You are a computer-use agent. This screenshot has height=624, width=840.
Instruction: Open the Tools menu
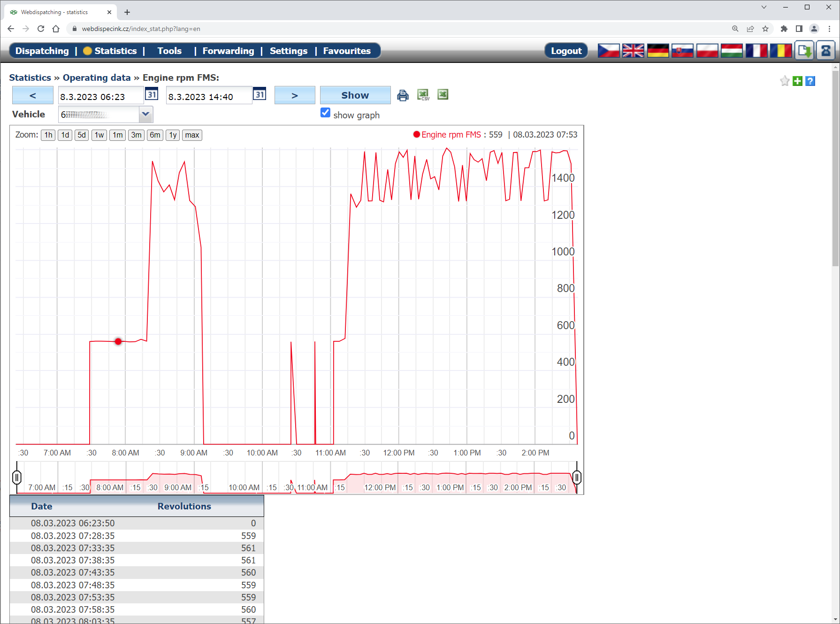169,51
